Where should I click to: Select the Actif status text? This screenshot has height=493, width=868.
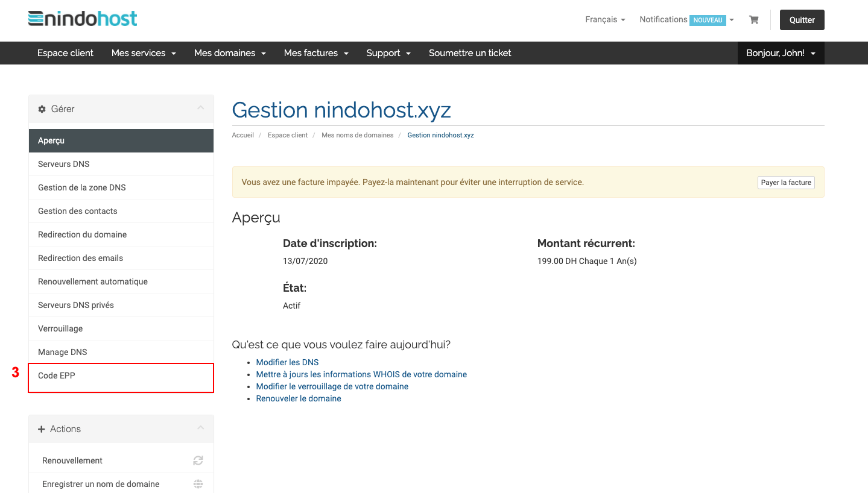coord(292,306)
